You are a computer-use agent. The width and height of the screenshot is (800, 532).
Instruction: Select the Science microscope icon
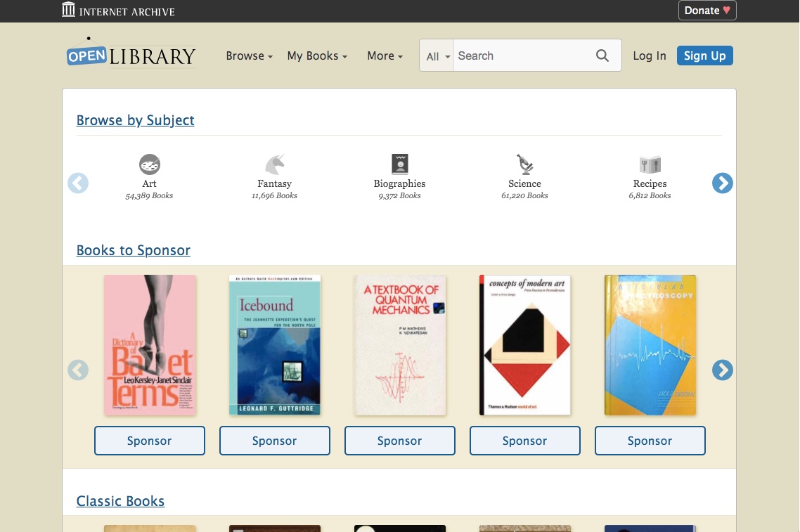[524, 164]
